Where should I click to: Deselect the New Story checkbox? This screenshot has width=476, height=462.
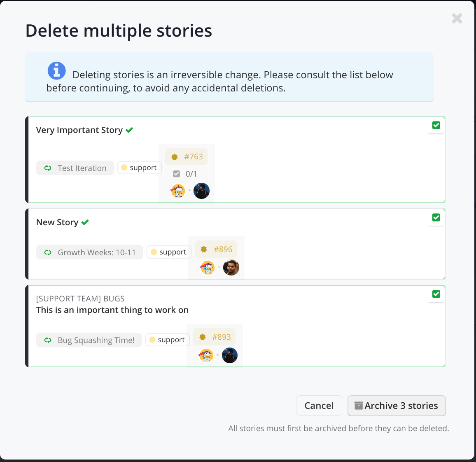[436, 217]
